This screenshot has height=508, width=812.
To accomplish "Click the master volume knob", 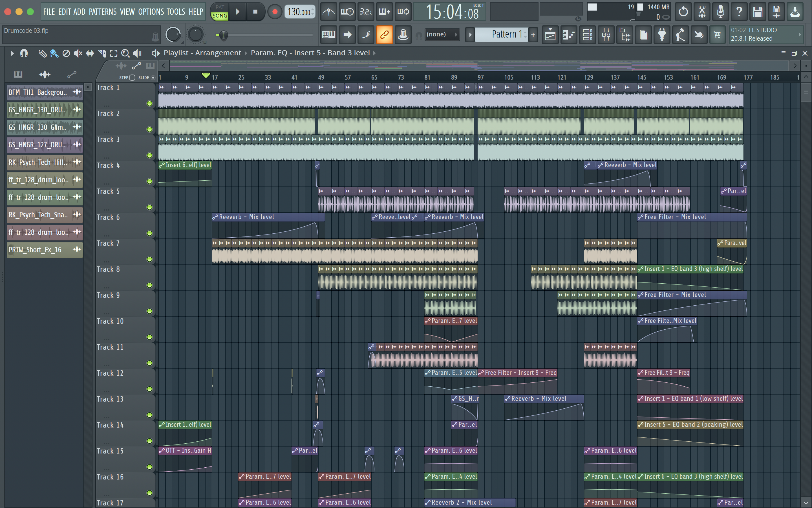I will [173, 35].
